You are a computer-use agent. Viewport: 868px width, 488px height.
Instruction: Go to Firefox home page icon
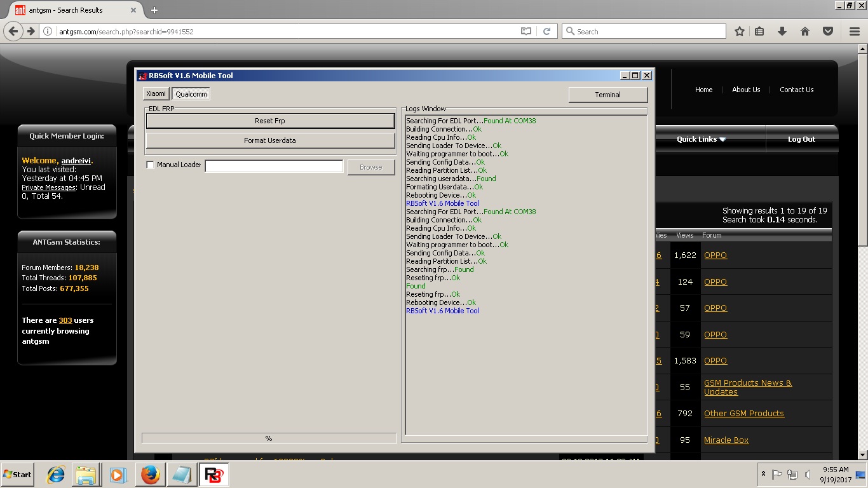pos(804,31)
